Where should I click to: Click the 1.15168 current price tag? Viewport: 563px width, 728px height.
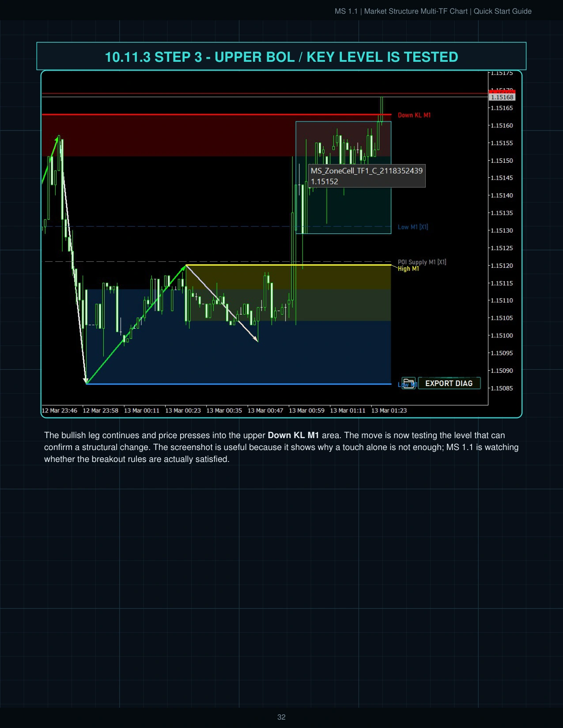(502, 97)
